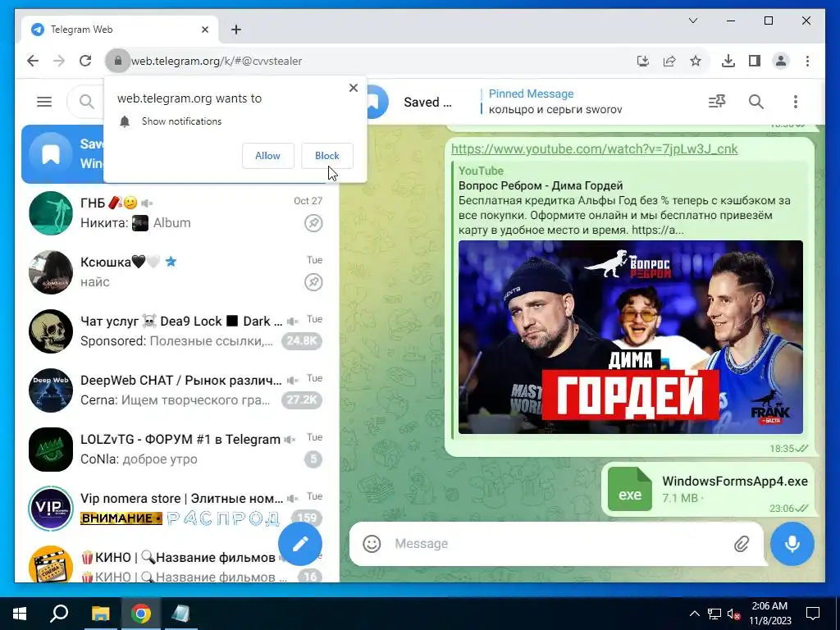Install Telegram Web app icon
The width and height of the screenshot is (840, 630).
(643, 61)
